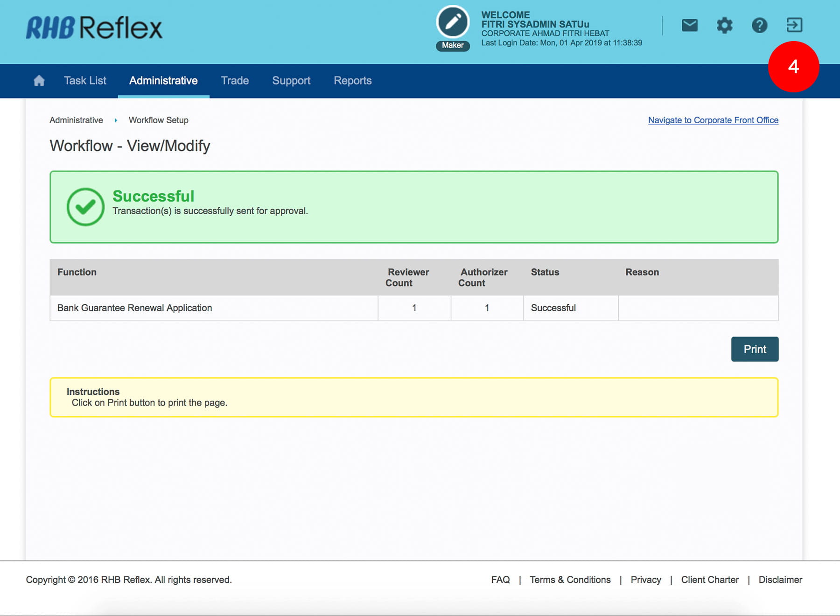Open the Trade menu
The image size is (840, 616).
[x=235, y=81]
